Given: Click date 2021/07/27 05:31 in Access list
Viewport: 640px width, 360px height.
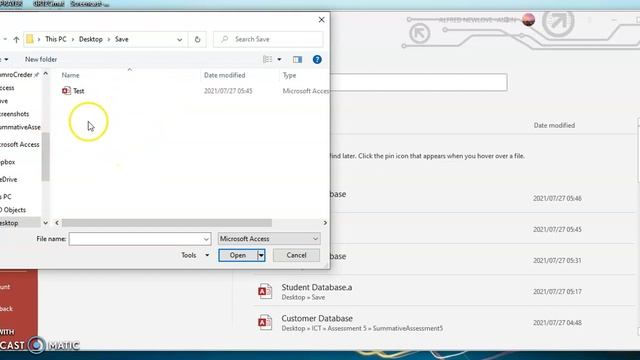Looking at the screenshot, I should tap(557, 260).
